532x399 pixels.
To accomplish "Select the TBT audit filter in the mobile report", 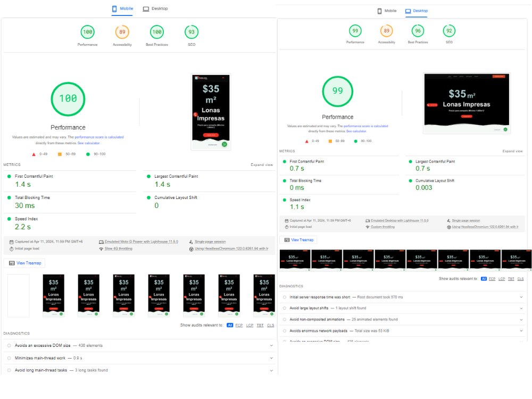I will click(260, 326).
